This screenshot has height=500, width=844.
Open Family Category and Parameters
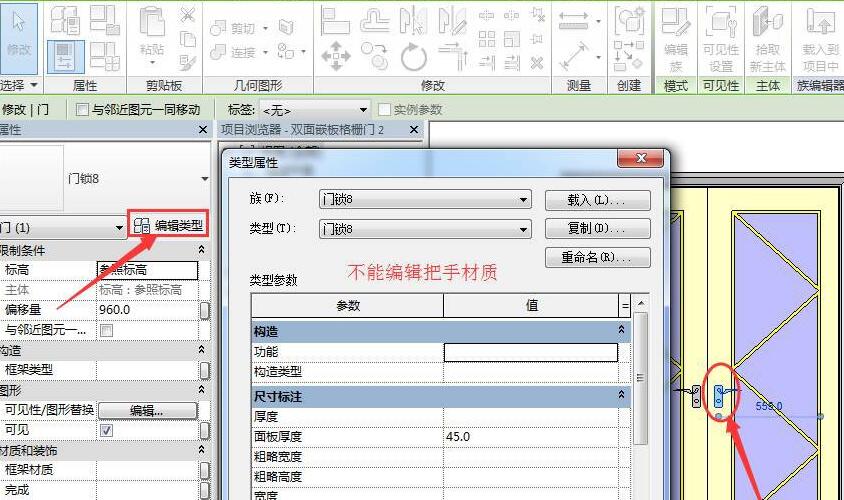104,19
